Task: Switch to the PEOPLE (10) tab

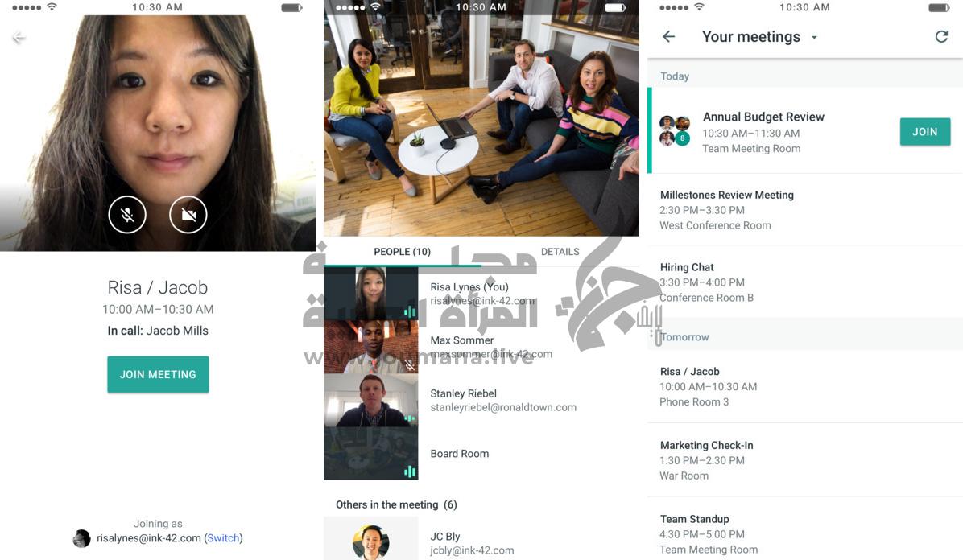Action: coord(403,252)
